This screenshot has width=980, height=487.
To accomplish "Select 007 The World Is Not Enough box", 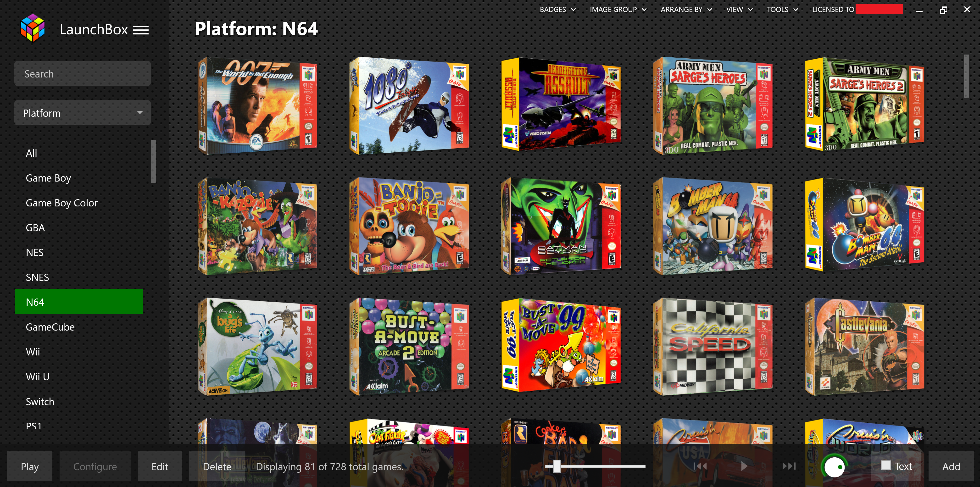I will [x=257, y=106].
